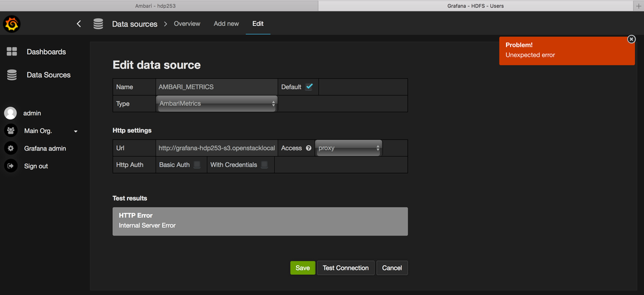Click the Name field AMBARI_METRICS
Viewport: 644px width, 295px height.
216,87
